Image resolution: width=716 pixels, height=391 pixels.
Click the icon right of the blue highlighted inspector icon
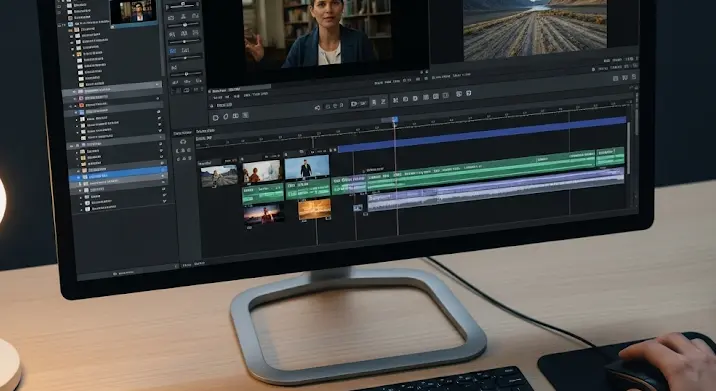click(x=185, y=50)
